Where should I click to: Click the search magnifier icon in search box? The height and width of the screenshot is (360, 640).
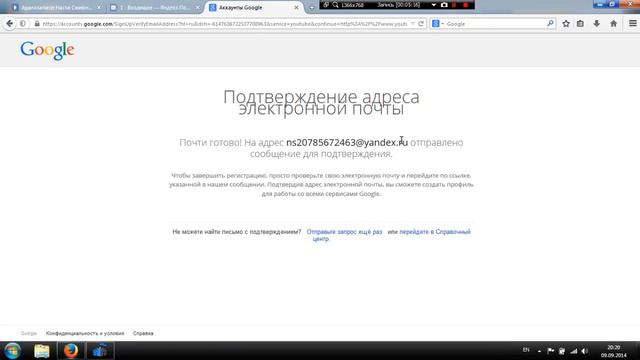[x=550, y=24]
